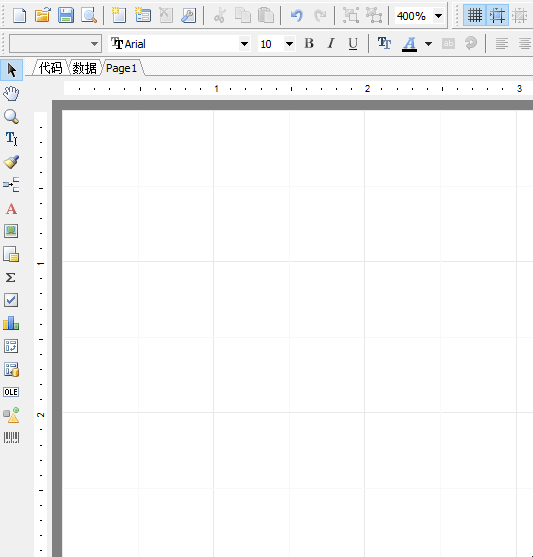Insert a system text sigma object

[11, 277]
